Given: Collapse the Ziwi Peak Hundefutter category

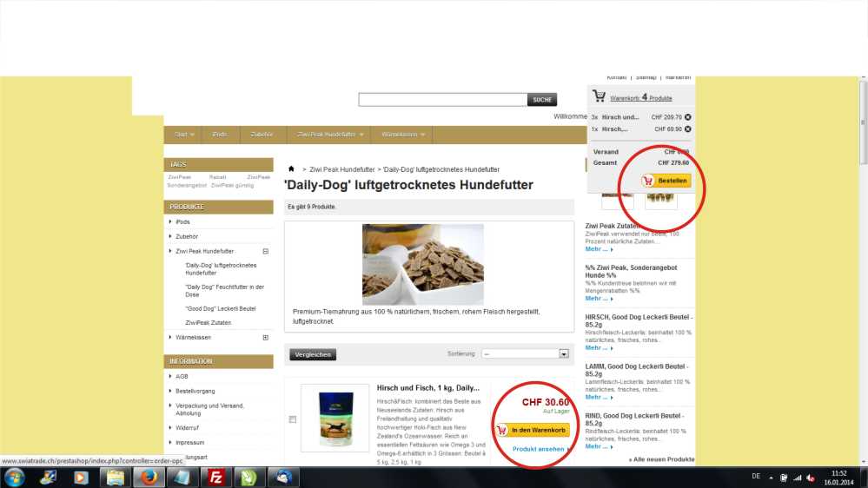Looking at the screenshot, I should [266, 251].
